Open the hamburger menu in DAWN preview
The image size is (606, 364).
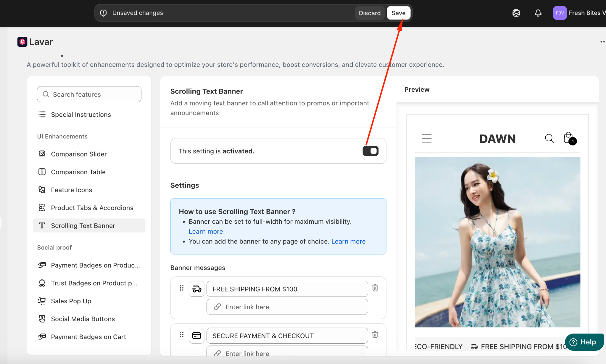tap(427, 138)
